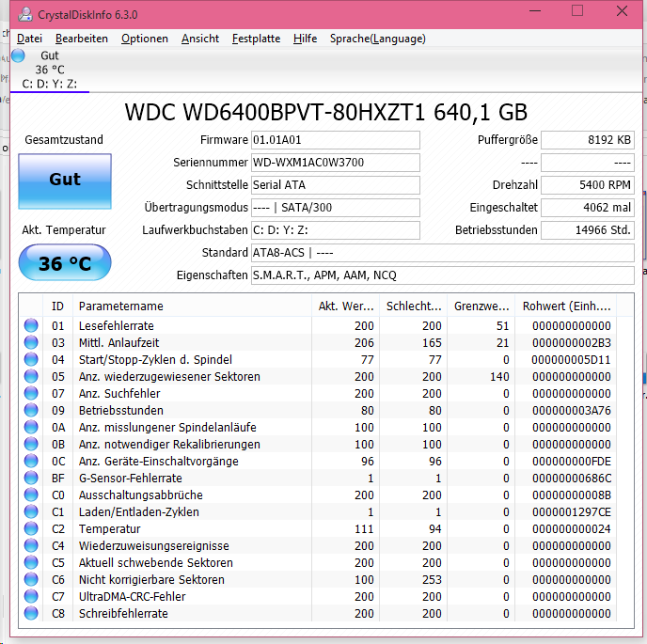Select raw value 000001297CE of Laden/Entladen

pos(572,512)
